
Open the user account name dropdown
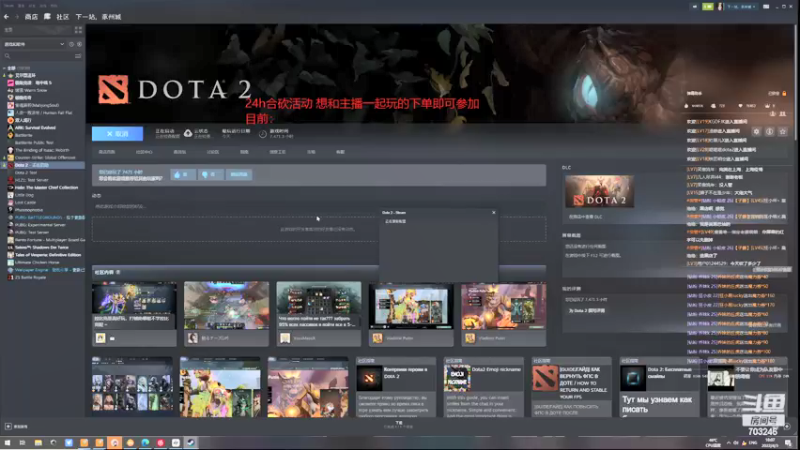coord(741,7)
